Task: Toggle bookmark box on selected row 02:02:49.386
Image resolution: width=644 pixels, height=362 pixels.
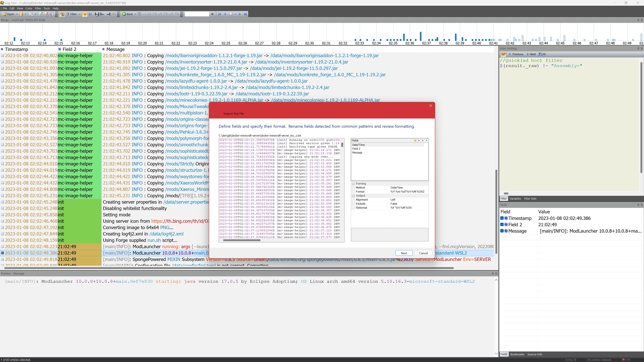Action: coord(3,253)
